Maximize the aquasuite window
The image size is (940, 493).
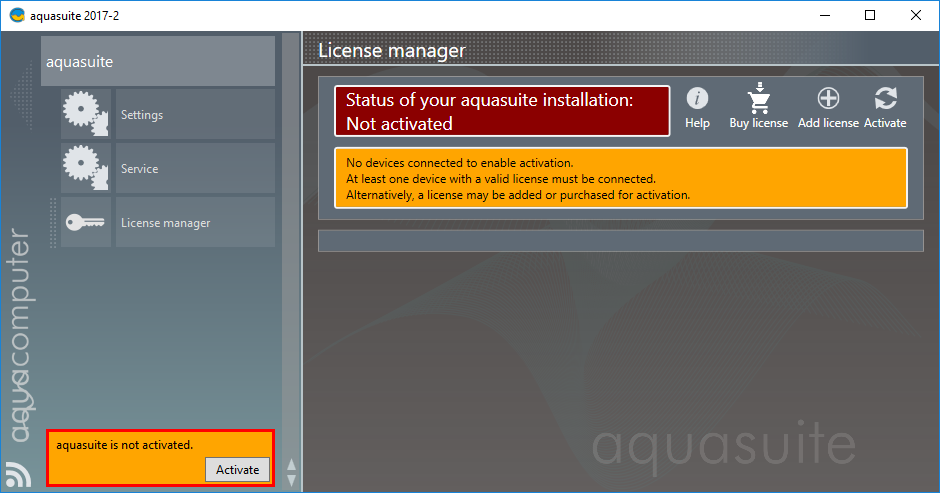pyautogui.click(x=870, y=16)
